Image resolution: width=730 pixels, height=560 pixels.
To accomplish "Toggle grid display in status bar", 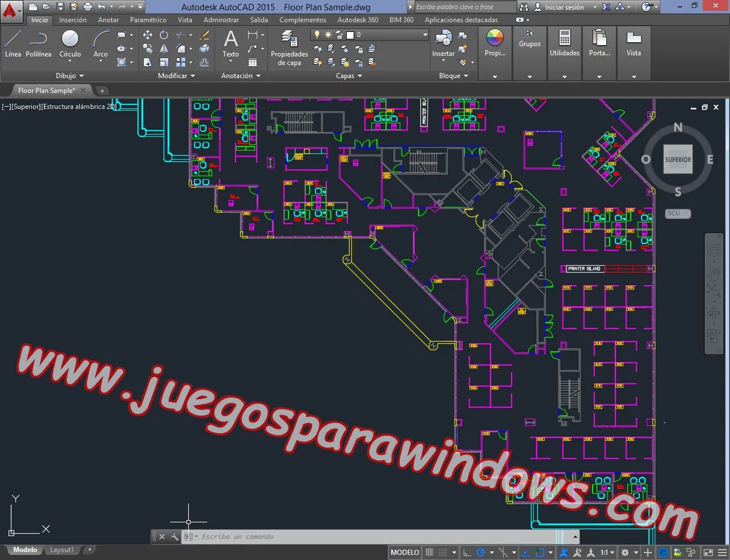I will coord(429,553).
